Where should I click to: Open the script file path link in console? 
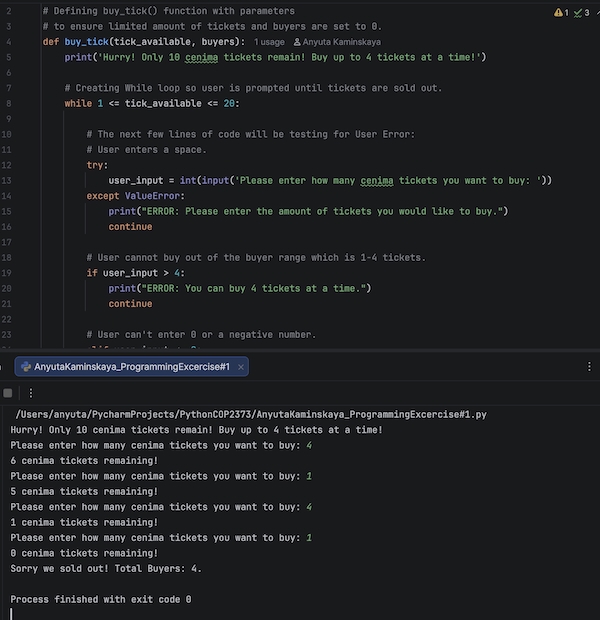(x=251, y=414)
